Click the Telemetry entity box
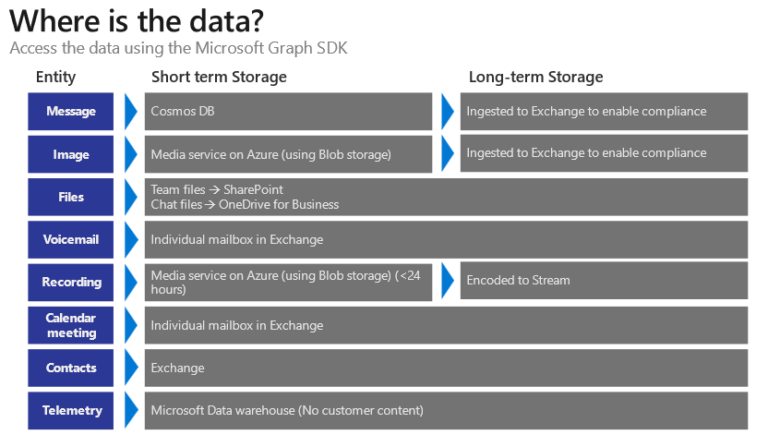This screenshot has width=768, height=447. pos(71,410)
